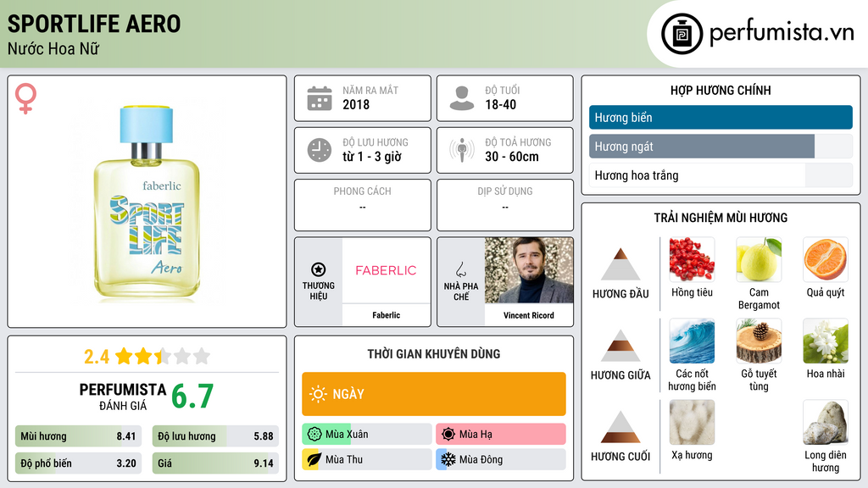The image size is (868, 488).
Task: Click the perfumista.vn bottle logo icon
Action: pos(682,34)
